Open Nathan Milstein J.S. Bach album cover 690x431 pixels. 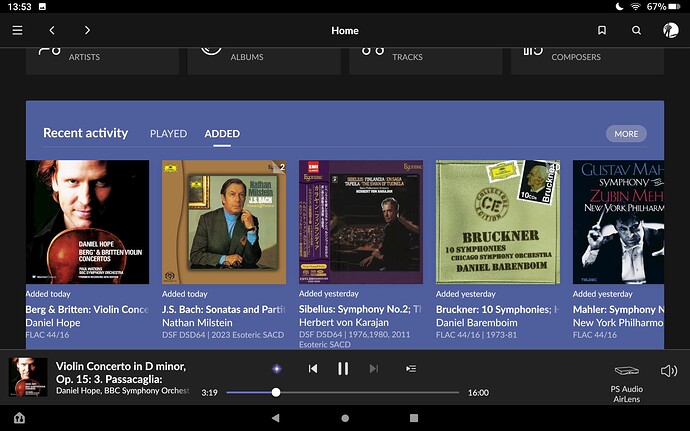coord(224,222)
